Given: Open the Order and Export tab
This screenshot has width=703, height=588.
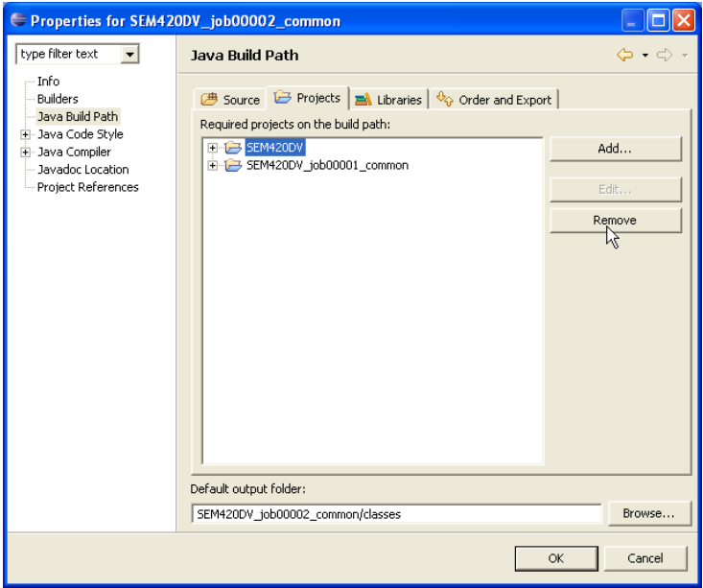Looking at the screenshot, I should coord(494,99).
